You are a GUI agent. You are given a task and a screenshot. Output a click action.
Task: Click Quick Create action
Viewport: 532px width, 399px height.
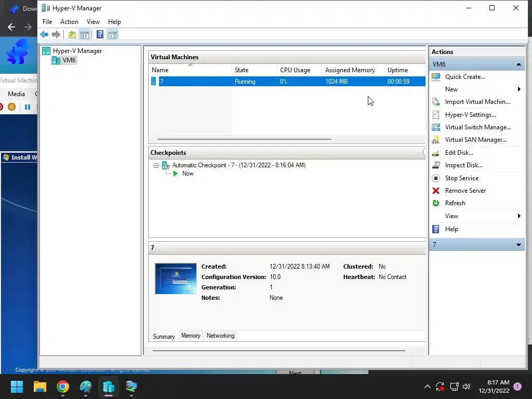(x=465, y=77)
